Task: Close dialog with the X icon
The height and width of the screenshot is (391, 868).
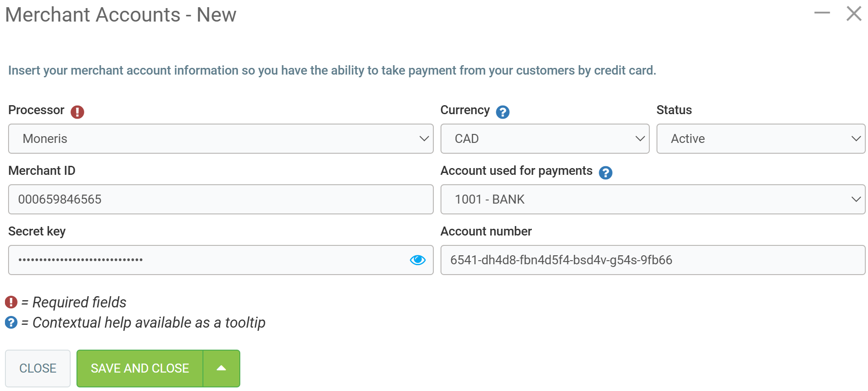Action: [854, 13]
